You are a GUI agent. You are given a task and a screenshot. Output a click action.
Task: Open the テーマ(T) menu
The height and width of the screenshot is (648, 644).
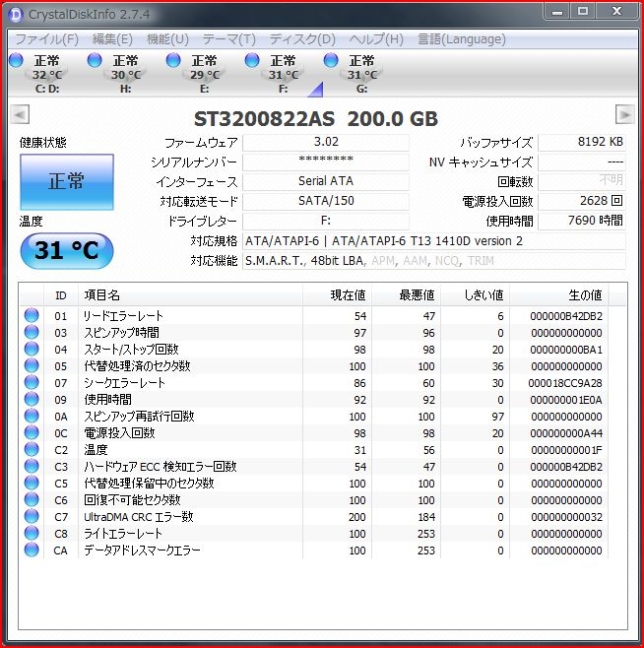[229, 39]
